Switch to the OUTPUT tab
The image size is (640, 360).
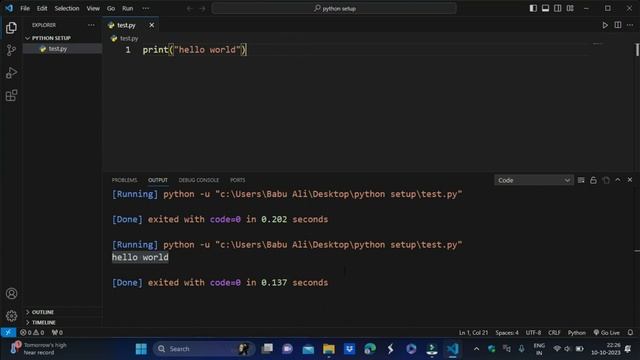(158, 180)
